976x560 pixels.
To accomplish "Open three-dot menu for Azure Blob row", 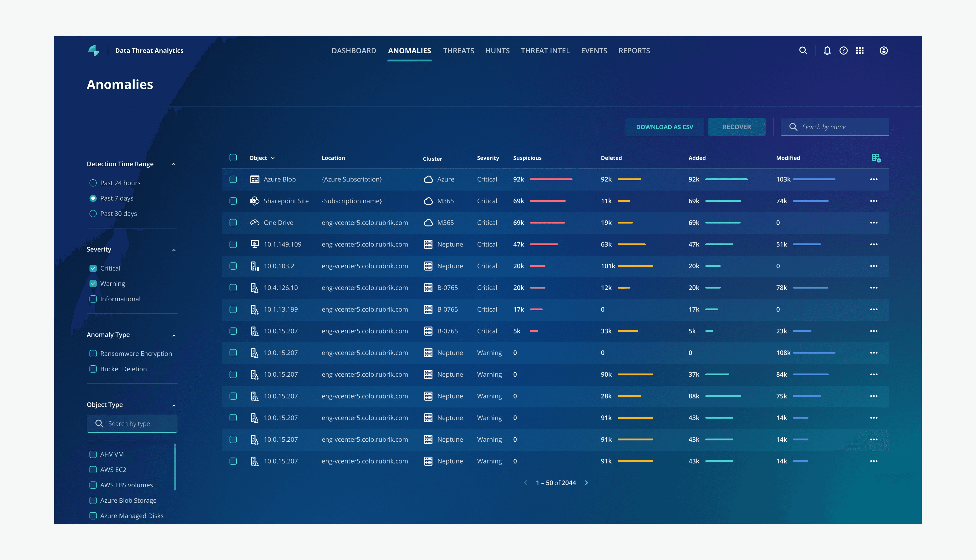I will (x=874, y=180).
